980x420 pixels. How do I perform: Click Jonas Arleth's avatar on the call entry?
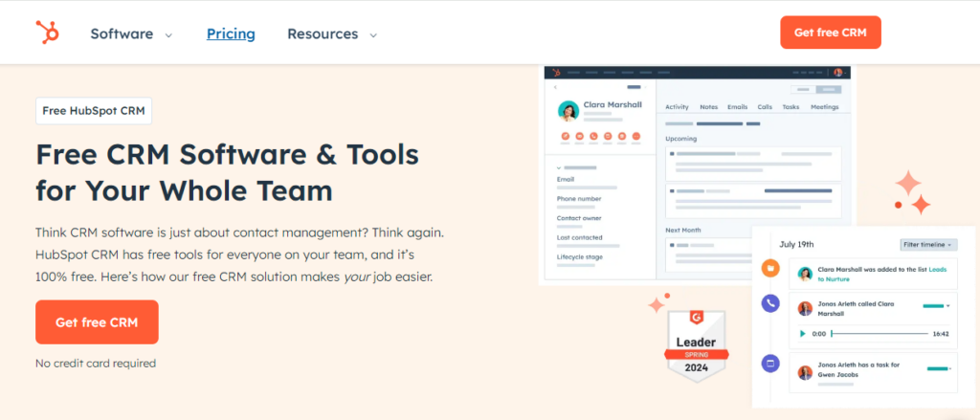[x=805, y=308]
